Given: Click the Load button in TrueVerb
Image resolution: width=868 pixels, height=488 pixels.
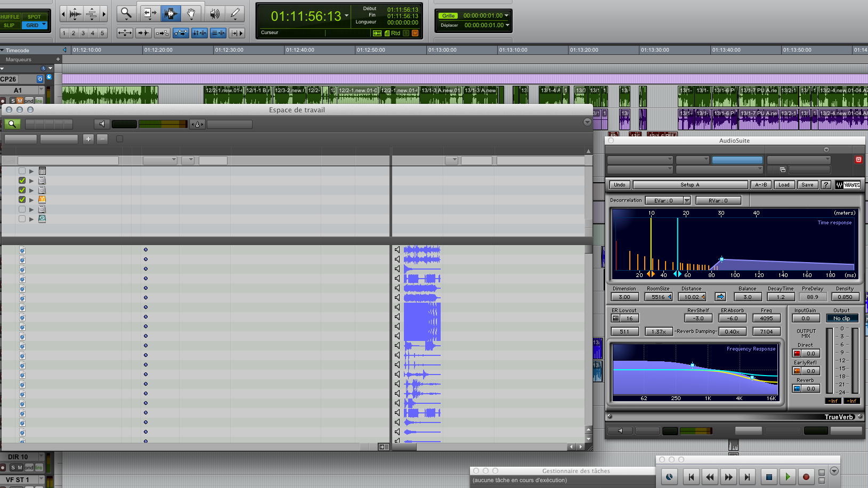Looking at the screenshot, I should (x=784, y=185).
